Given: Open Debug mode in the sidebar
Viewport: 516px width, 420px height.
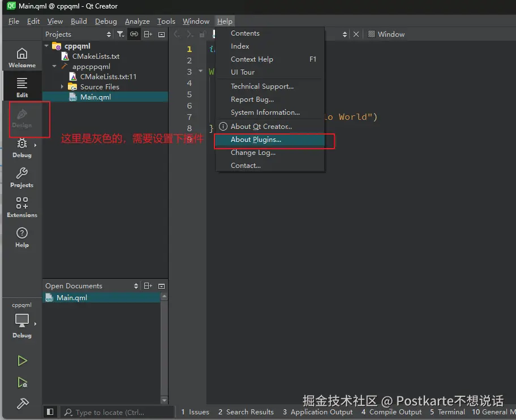Looking at the screenshot, I should tap(22, 148).
